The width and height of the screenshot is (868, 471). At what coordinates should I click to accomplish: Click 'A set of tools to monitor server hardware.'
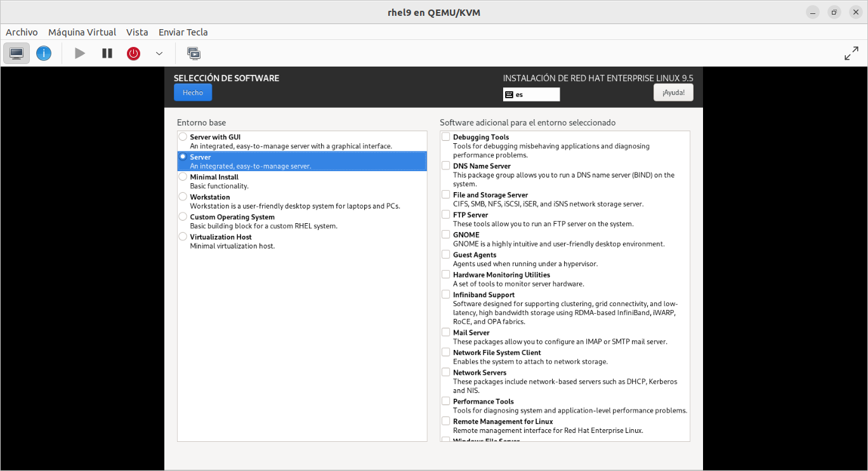[x=519, y=284]
